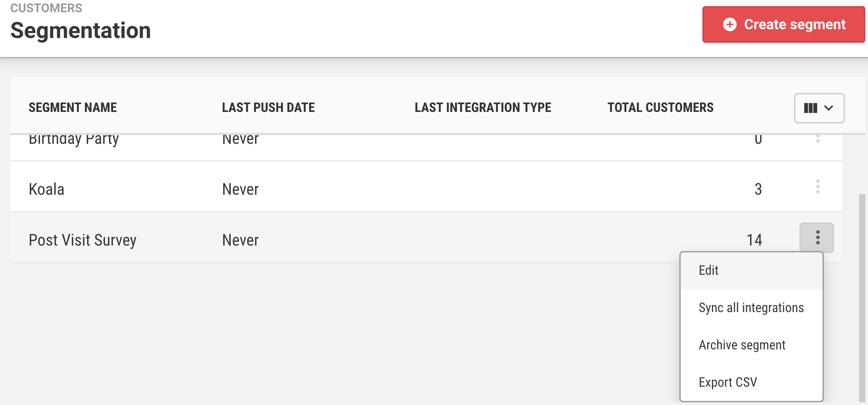Select the Post Visit Survey segment
The height and width of the screenshot is (405, 868).
pyautogui.click(x=82, y=240)
